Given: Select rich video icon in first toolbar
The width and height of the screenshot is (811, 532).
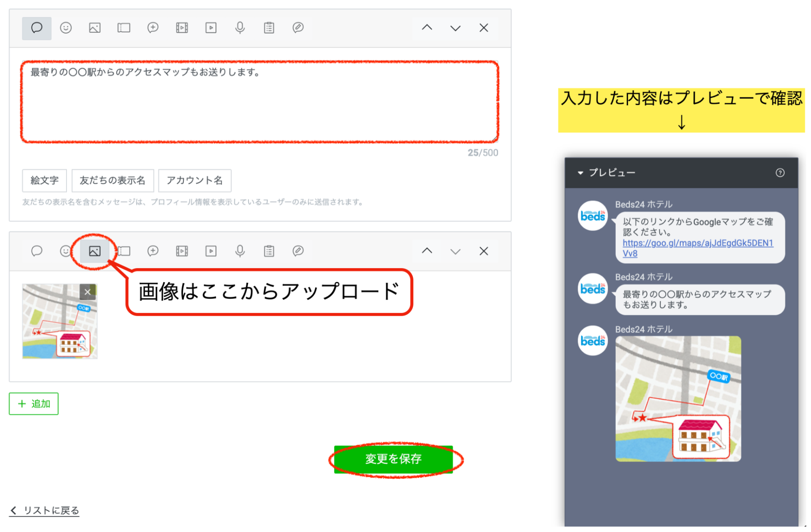Looking at the screenshot, I should (x=182, y=28).
